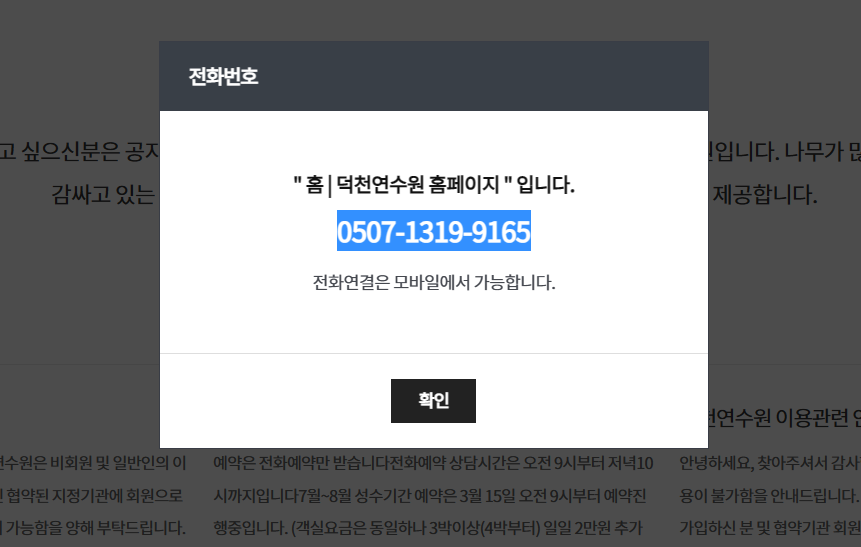This screenshot has width=861, height=547.
Task: Click the 전화연결은 모바일에서 가능합니다 notice
Action: [x=434, y=282]
